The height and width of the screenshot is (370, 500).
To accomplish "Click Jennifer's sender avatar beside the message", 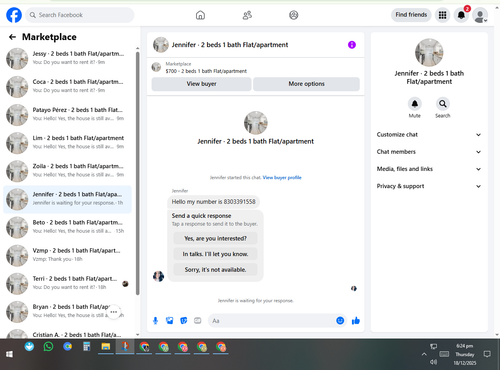I will click(x=158, y=276).
